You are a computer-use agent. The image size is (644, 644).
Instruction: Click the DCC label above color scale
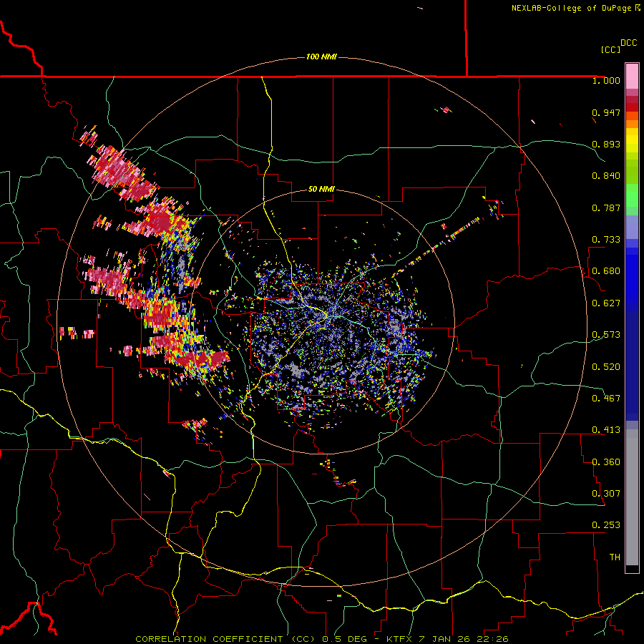pos(628,43)
